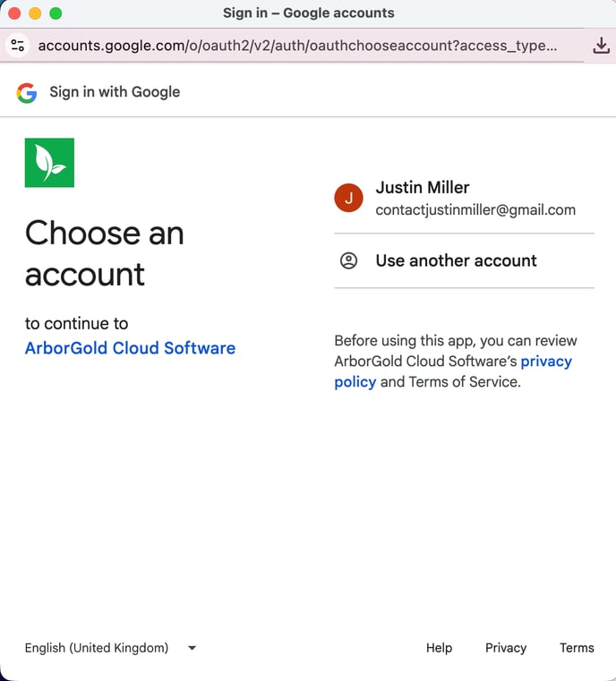Click the ArborGold green leaf logo
Image resolution: width=616 pixels, height=681 pixels.
[x=49, y=163]
